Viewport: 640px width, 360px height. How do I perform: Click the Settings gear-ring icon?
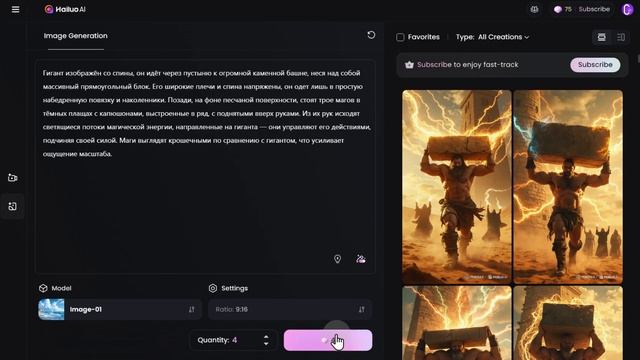click(x=213, y=288)
